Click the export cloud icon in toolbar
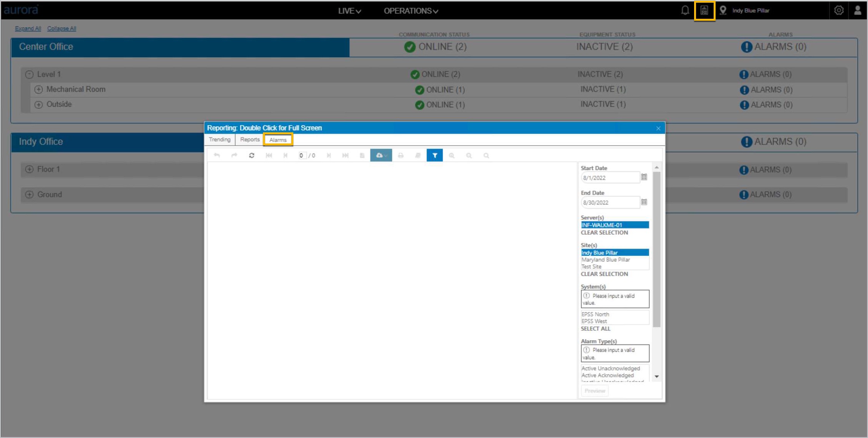 [381, 155]
